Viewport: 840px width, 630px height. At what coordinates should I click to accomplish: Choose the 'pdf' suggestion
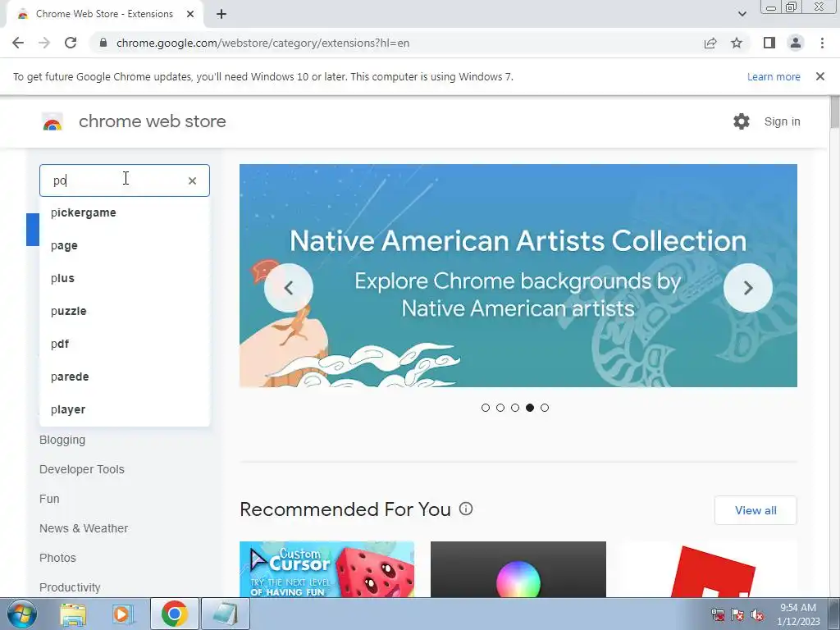(125, 344)
